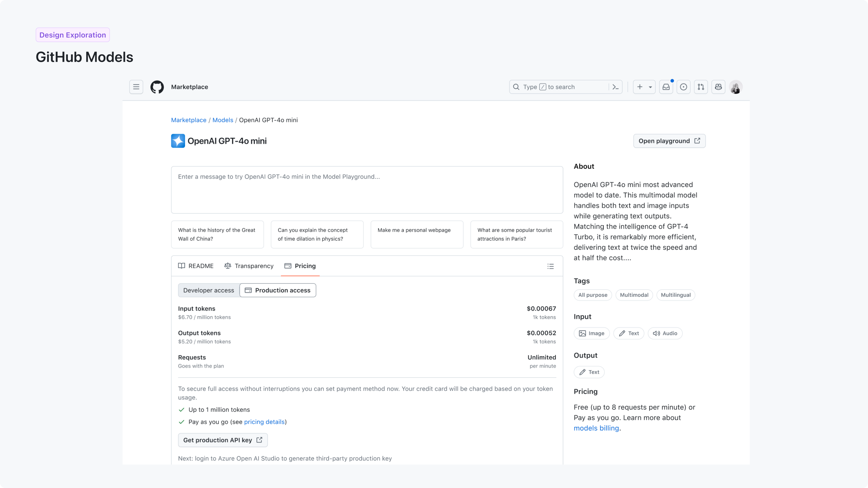
Task: Open the GitHub home logo
Action: [157, 87]
